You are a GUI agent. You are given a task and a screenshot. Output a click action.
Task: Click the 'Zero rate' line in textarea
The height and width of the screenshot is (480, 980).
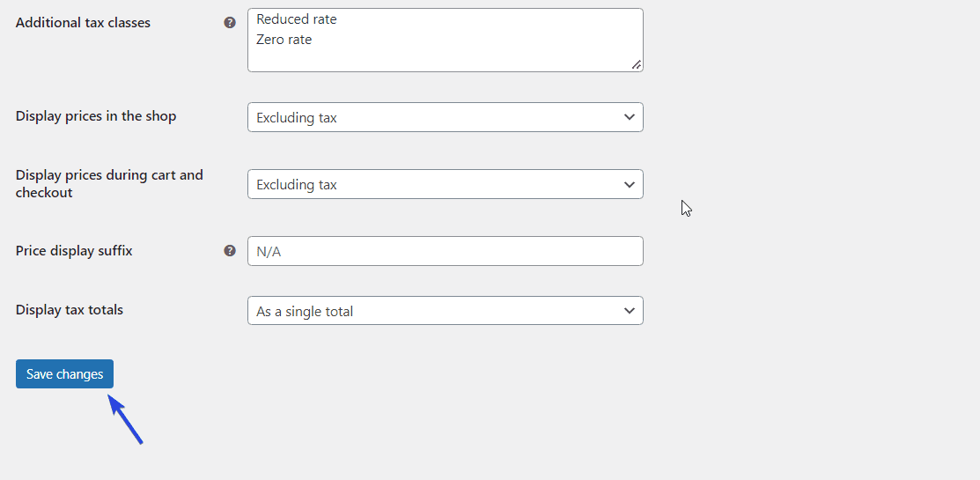click(284, 40)
